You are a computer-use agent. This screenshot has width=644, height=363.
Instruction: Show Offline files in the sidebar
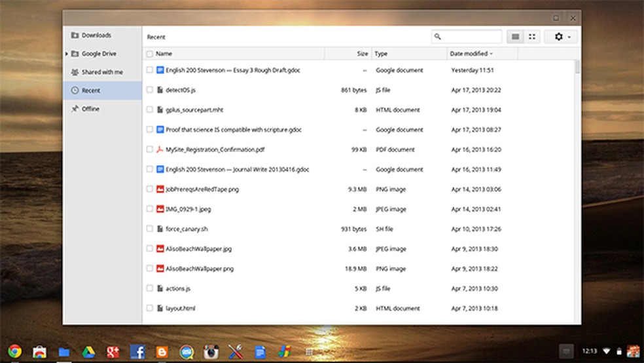coord(90,109)
